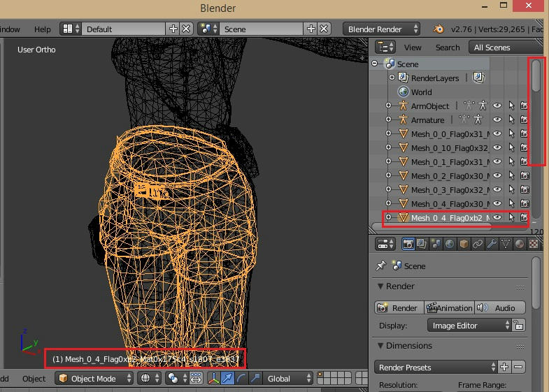549x392 pixels.
Task: Toggle selectability of Armature with arrow icon
Action: click(511, 120)
